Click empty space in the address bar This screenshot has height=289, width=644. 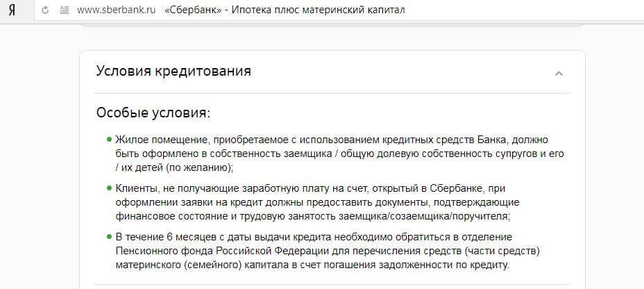pyautogui.click(x=522, y=10)
